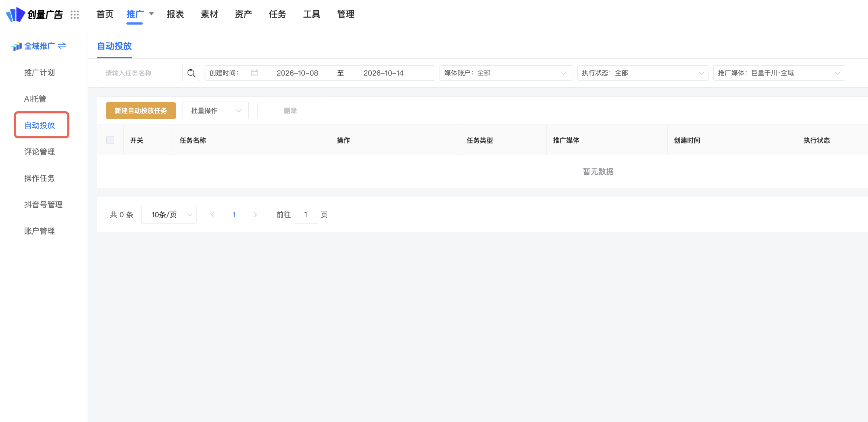
Task: Open 推广计划 in the sidebar
Action: 40,73
